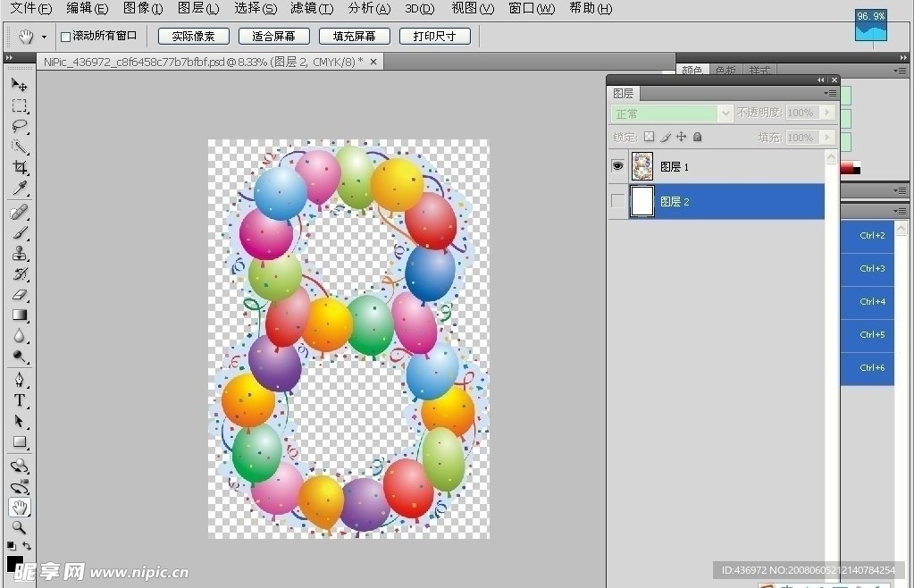
Task: Toggle lock transparent pixels
Action: pos(649,137)
